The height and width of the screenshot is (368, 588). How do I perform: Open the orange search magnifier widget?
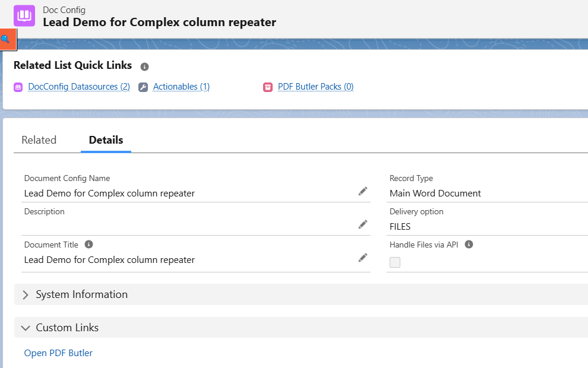click(8, 39)
